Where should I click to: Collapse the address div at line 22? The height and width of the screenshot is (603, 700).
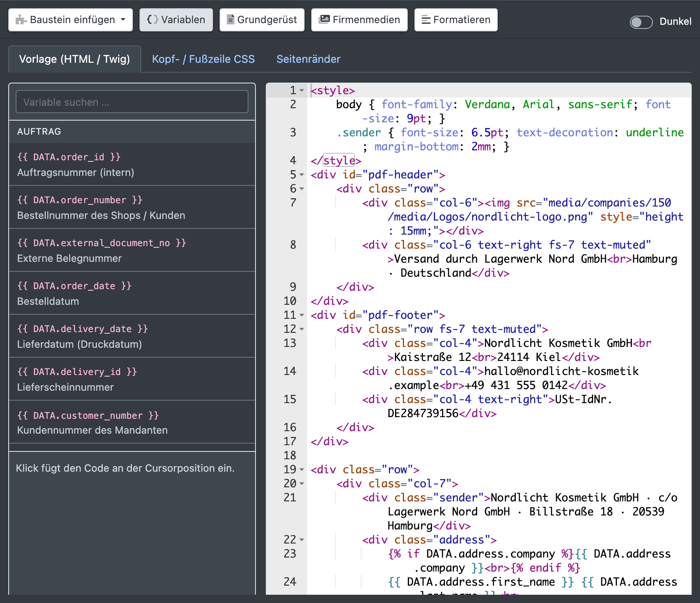[x=302, y=540]
